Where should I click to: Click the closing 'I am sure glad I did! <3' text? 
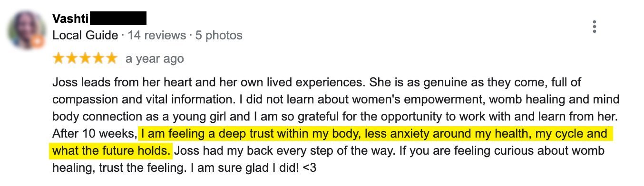(253, 168)
